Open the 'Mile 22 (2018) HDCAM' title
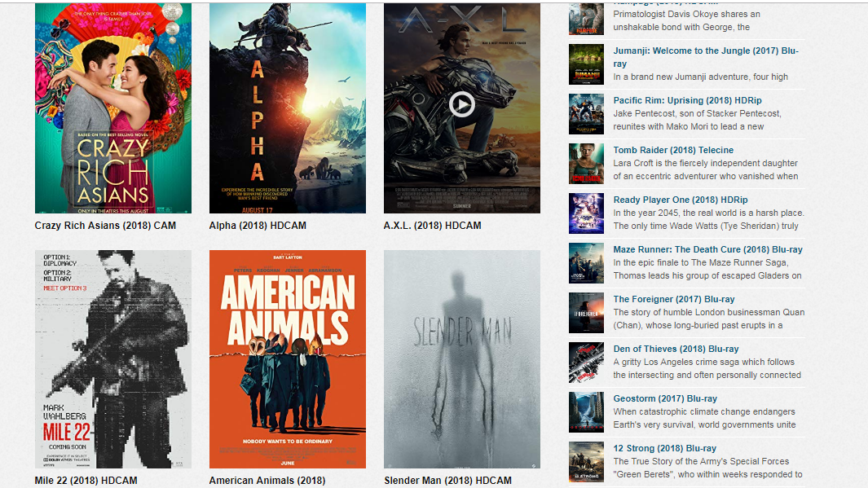 pos(86,480)
